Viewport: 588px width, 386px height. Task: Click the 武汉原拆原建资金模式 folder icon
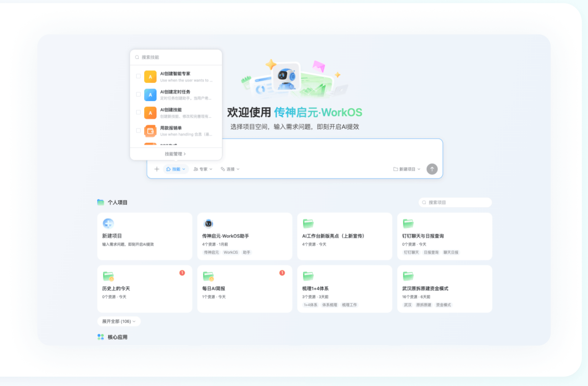point(408,276)
